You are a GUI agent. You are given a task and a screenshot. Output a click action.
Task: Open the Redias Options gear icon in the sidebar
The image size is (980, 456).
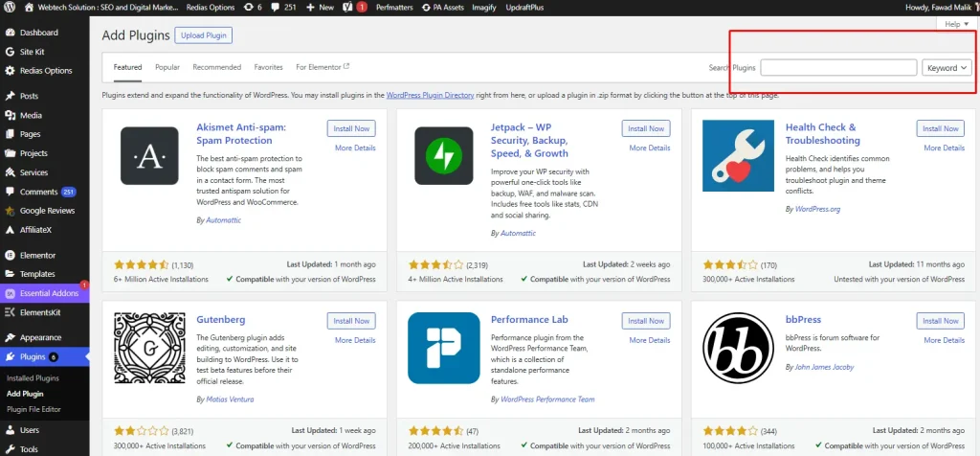point(10,71)
